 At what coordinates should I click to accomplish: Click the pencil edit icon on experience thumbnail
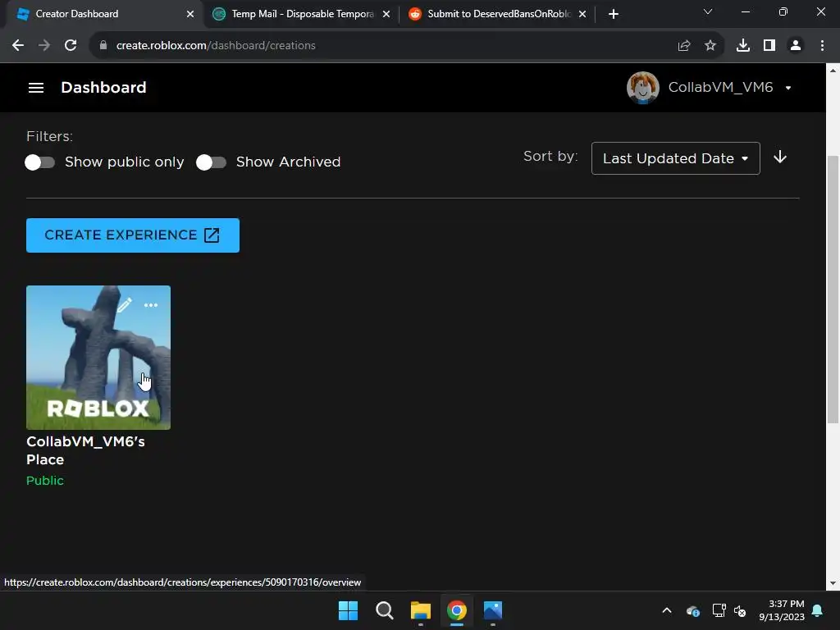coord(125,305)
